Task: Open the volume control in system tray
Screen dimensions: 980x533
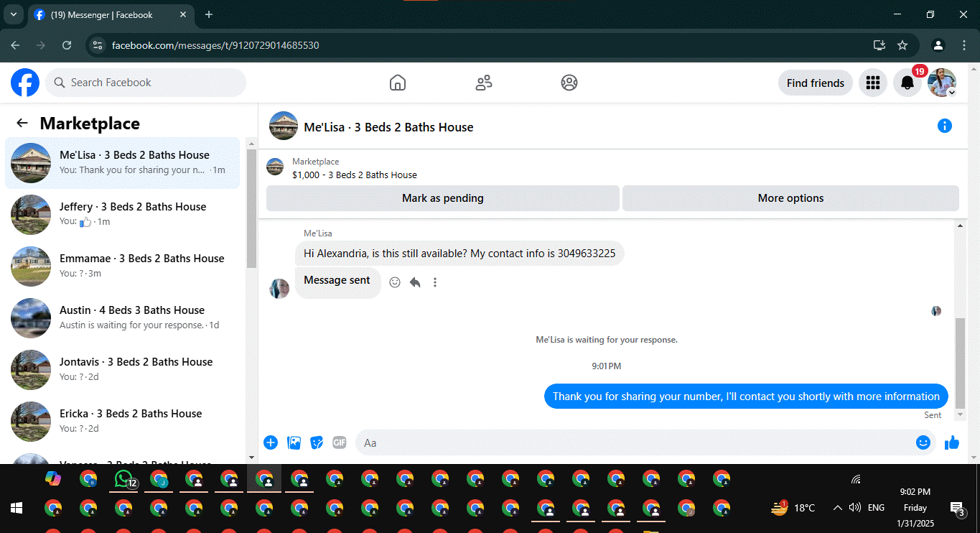Action: click(854, 508)
